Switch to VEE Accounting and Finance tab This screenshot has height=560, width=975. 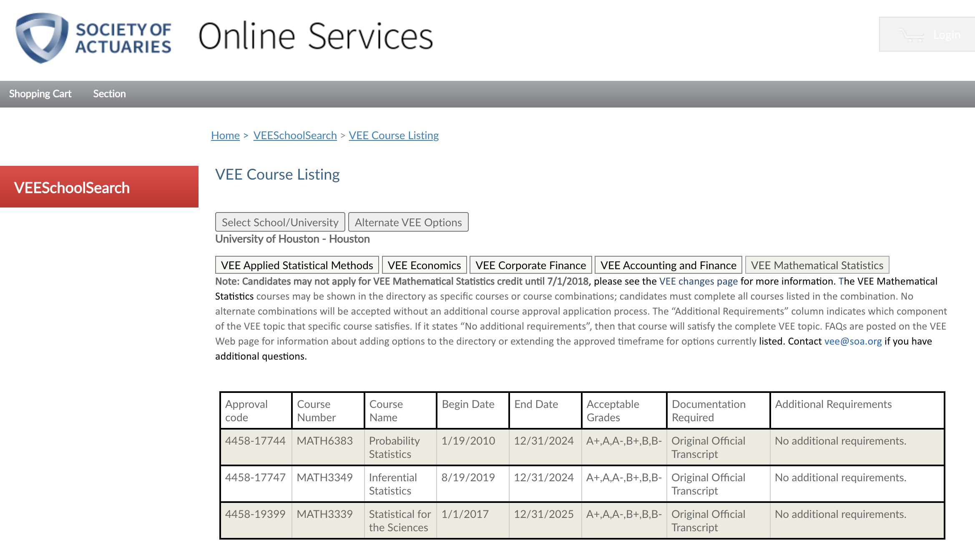click(x=668, y=265)
